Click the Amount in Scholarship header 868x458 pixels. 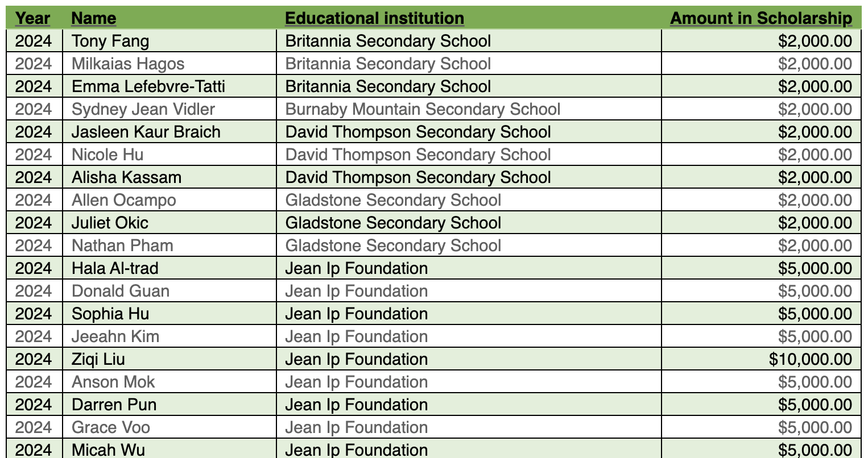(761, 18)
